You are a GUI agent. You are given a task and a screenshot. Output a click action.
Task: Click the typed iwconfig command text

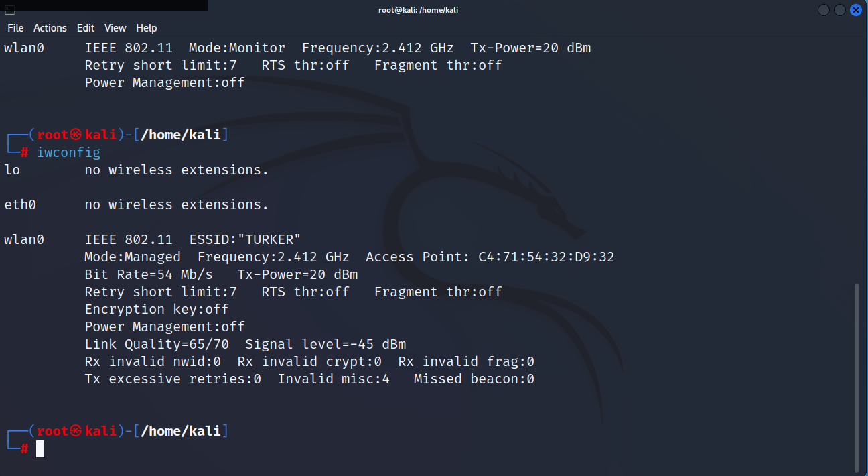(68, 153)
